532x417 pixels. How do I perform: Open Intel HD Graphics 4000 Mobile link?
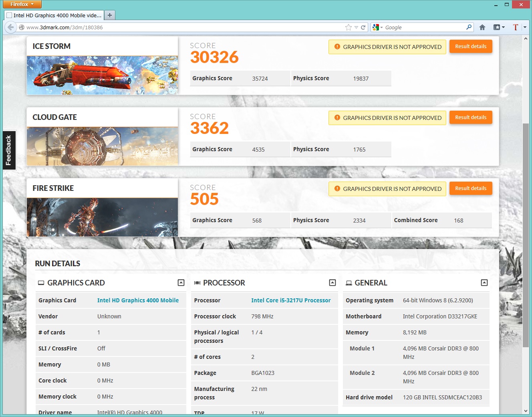[138, 300]
